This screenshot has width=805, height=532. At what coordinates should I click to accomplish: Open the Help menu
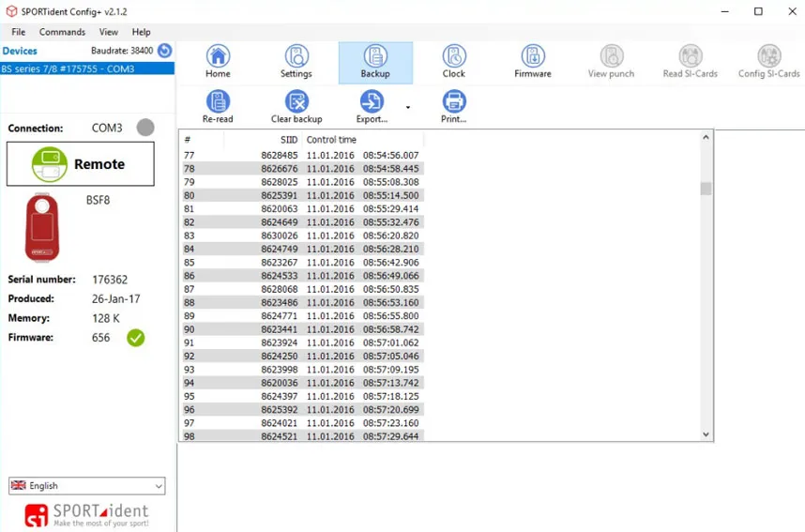click(141, 32)
